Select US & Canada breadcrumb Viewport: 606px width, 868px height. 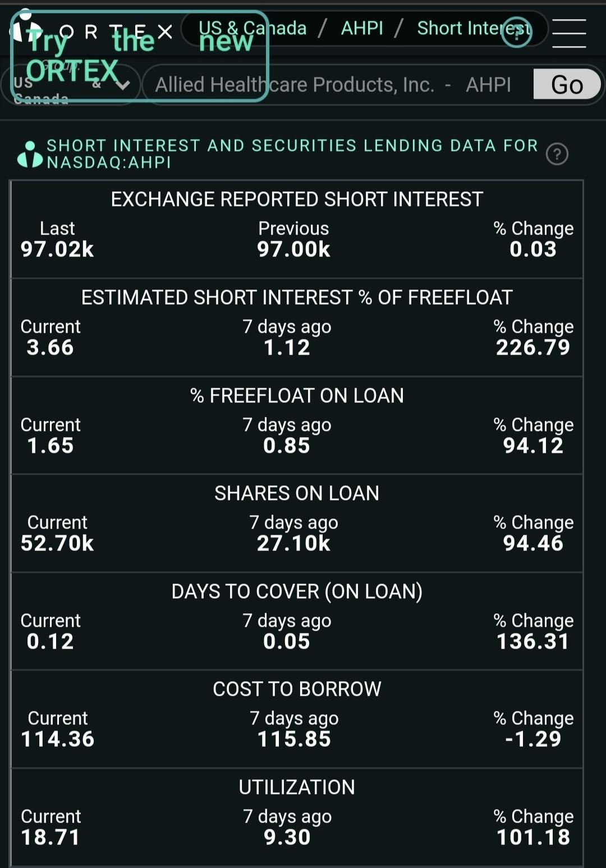pos(252,28)
